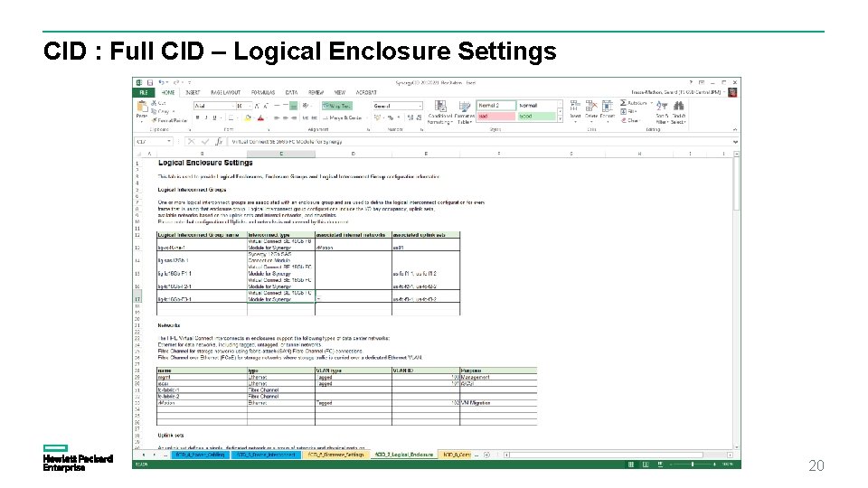Viewport: 868px width, 488px height.
Task: Open the Name Box dropdown arrow
Action: click(169, 142)
